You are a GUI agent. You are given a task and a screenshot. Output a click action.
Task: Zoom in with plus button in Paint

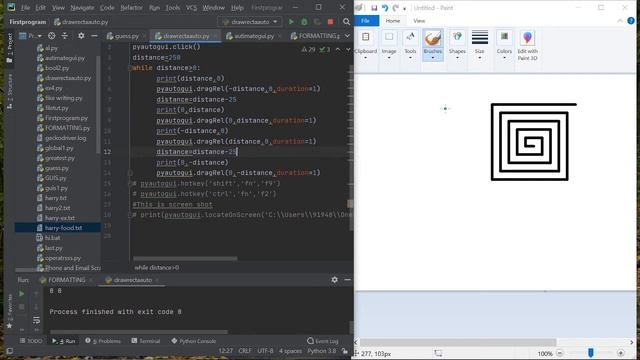pyautogui.click(x=621, y=353)
